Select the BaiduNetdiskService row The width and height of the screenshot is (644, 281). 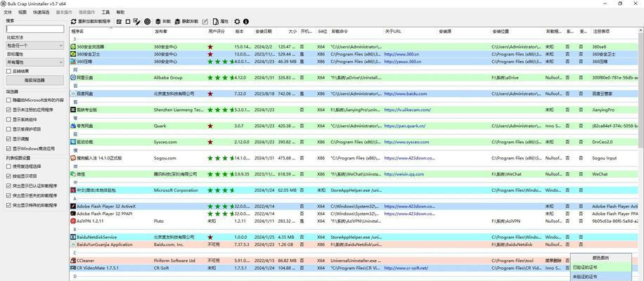[354, 237]
